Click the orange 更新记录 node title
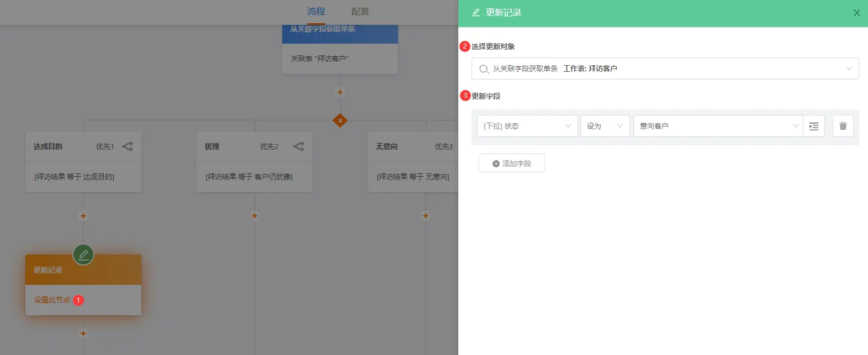 click(x=47, y=270)
